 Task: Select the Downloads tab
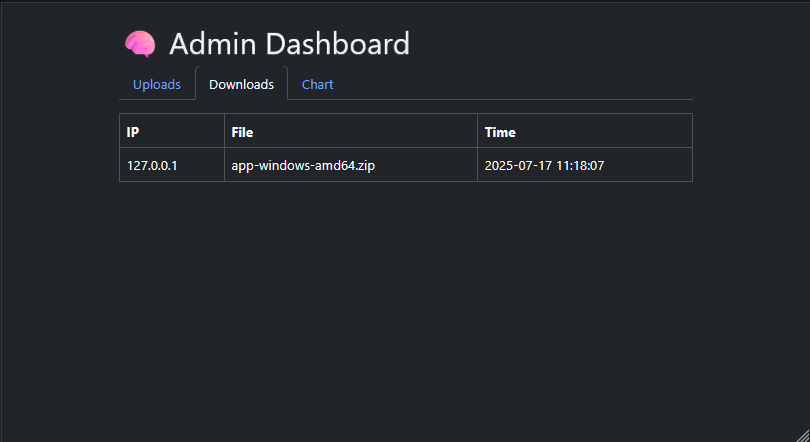241,85
